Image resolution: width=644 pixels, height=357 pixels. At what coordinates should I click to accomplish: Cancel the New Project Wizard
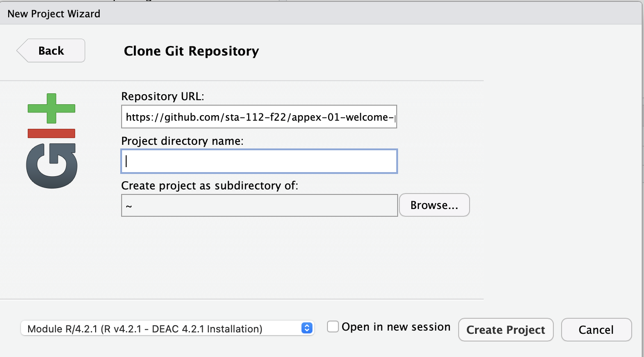(596, 330)
